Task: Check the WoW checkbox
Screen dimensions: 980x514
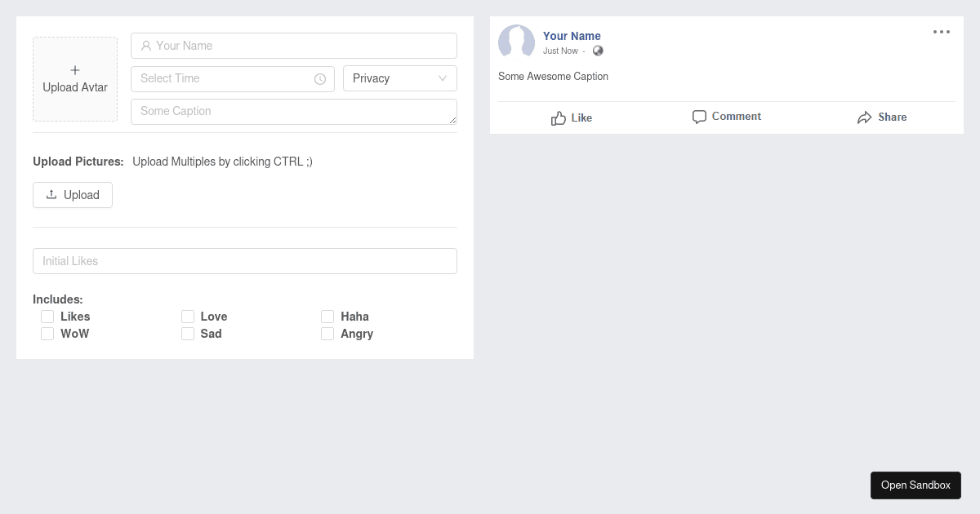Action: [x=47, y=333]
